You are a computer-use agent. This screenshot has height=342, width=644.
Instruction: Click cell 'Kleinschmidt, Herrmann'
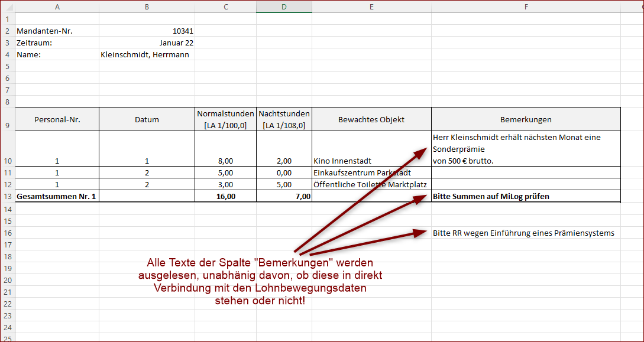pyautogui.click(x=147, y=54)
